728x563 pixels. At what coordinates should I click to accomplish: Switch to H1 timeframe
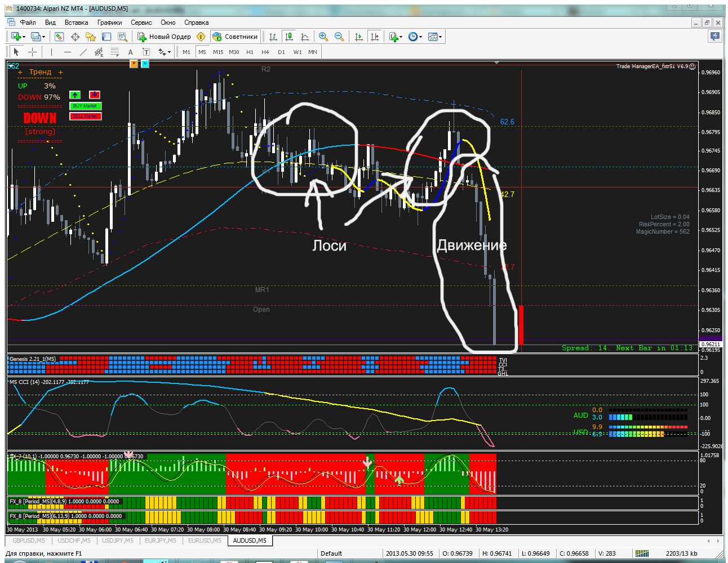(x=250, y=52)
